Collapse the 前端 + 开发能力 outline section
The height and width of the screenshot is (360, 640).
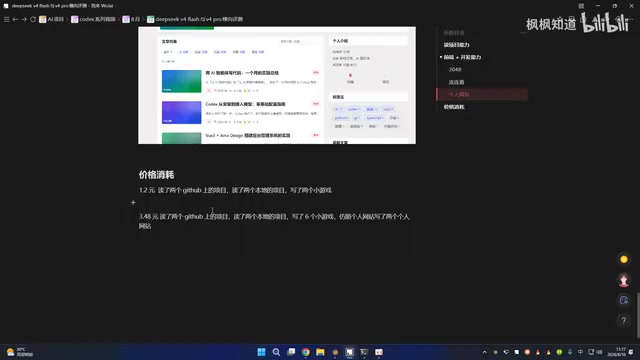[441, 57]
